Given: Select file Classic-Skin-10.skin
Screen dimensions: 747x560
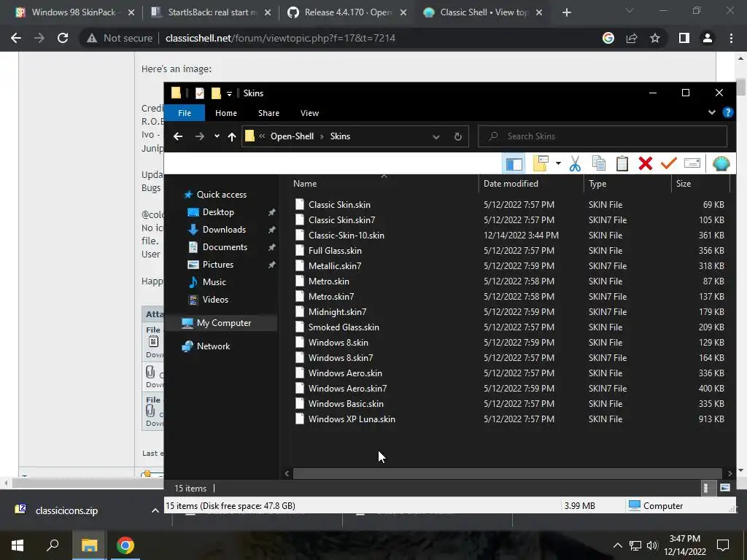Looking at the screenshot, I should (x=346, y=236).
